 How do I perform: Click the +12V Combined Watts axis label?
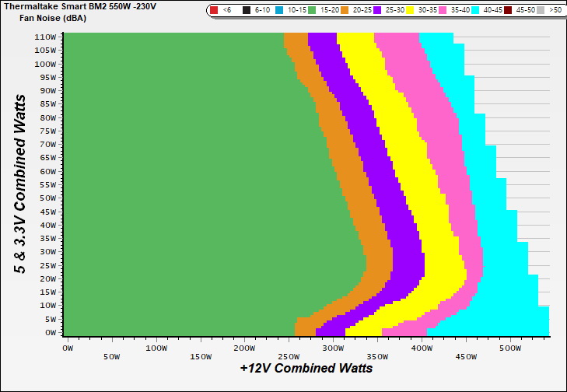(306, 368)
